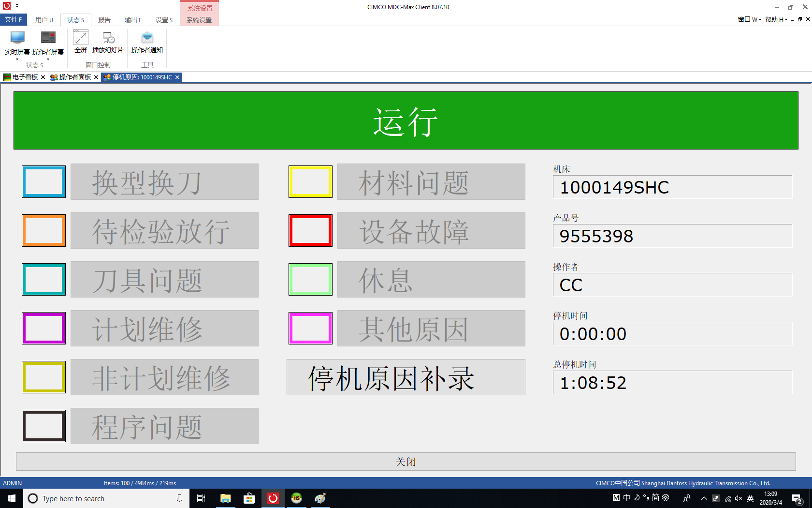This screenshot has height=508, width=812.
Task: Switch to the 状态 S ribbon tab
Action: pyautogui.click(x=76, y=20)
